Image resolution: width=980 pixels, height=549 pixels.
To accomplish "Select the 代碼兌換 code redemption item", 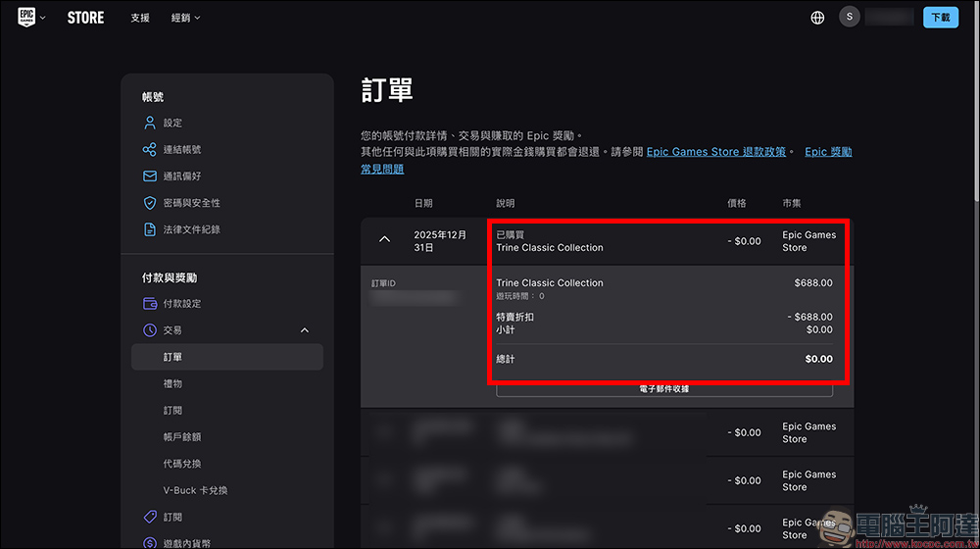I will (182, 464).
